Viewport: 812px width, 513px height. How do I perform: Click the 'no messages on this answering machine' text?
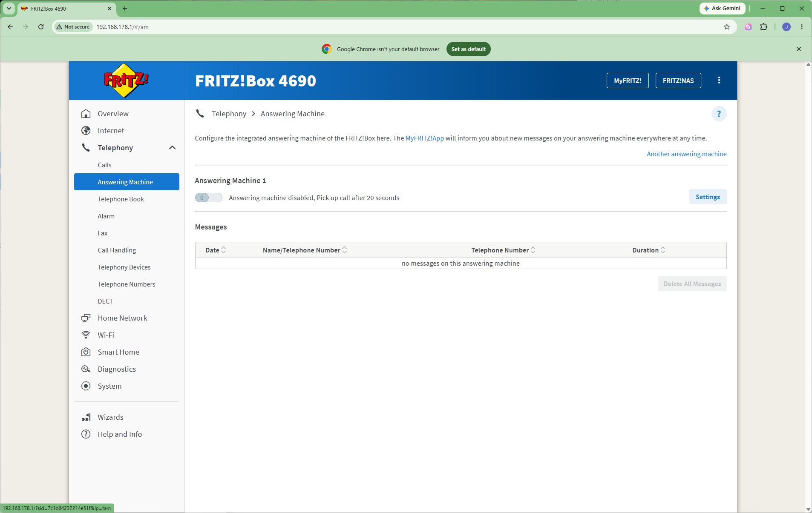[461, 264]
